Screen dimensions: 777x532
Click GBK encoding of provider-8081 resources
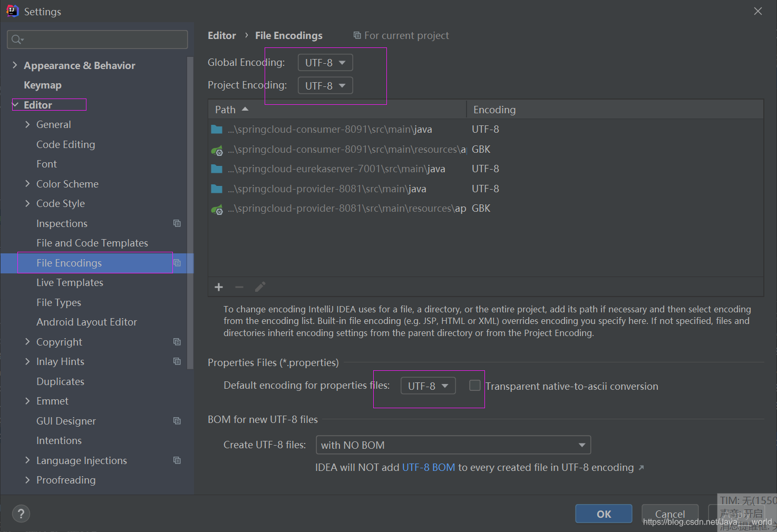coord(481,208)
